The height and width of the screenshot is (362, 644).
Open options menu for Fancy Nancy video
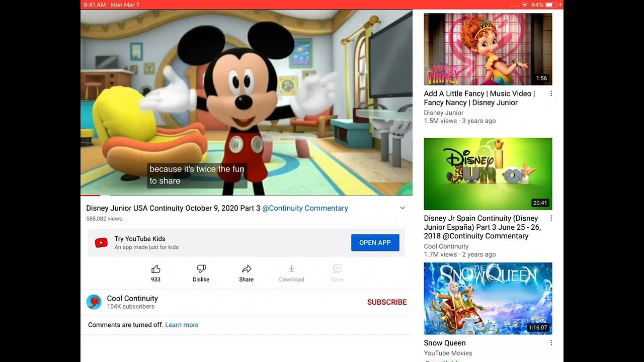click(551, 94)
